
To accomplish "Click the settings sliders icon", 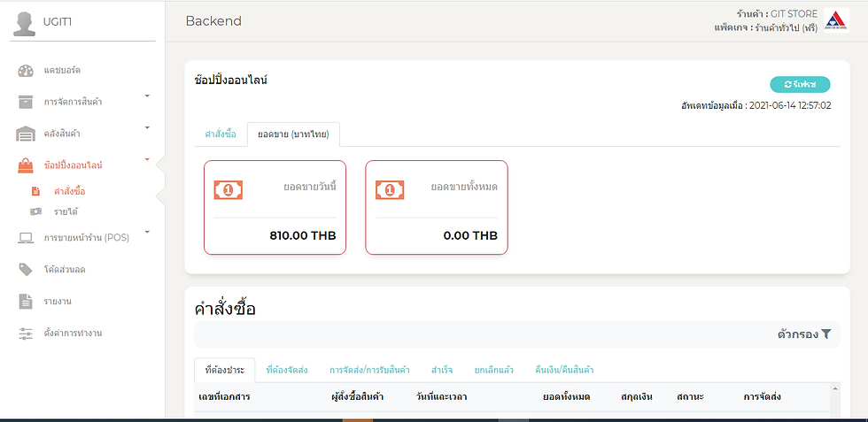I will [x=26, y=334].
